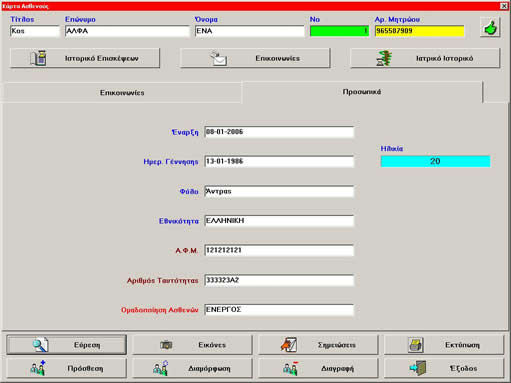The height and width of the screenshot is (383, 511).
Task: Click the Έναρξη label
Action: coord(185,132)
